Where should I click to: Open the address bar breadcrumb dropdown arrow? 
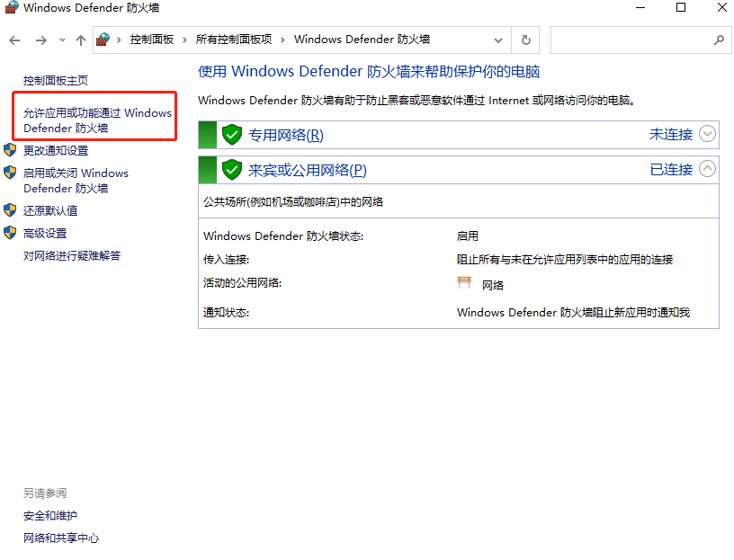(x=497, y=40)
